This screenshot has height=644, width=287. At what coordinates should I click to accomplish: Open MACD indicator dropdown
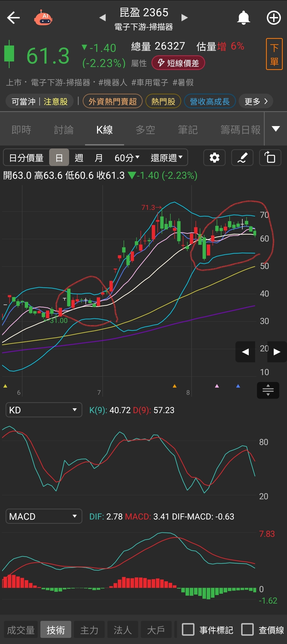click(44, 516)
